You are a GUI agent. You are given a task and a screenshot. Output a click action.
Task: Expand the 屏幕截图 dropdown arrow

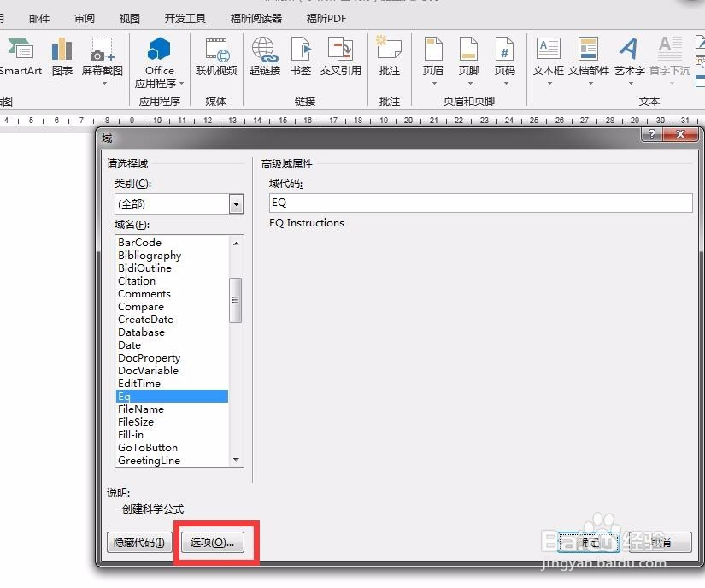pos(104,84)
